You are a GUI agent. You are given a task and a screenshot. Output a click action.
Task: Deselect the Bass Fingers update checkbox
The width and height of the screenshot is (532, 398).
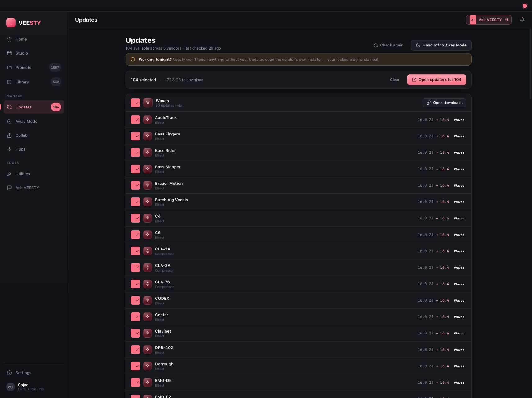pos(135,136)
